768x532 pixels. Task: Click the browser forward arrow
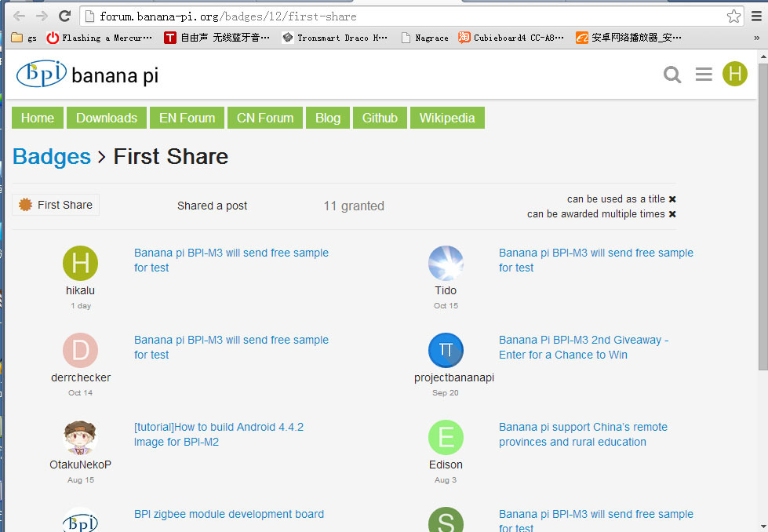click(x=42, y=16)
